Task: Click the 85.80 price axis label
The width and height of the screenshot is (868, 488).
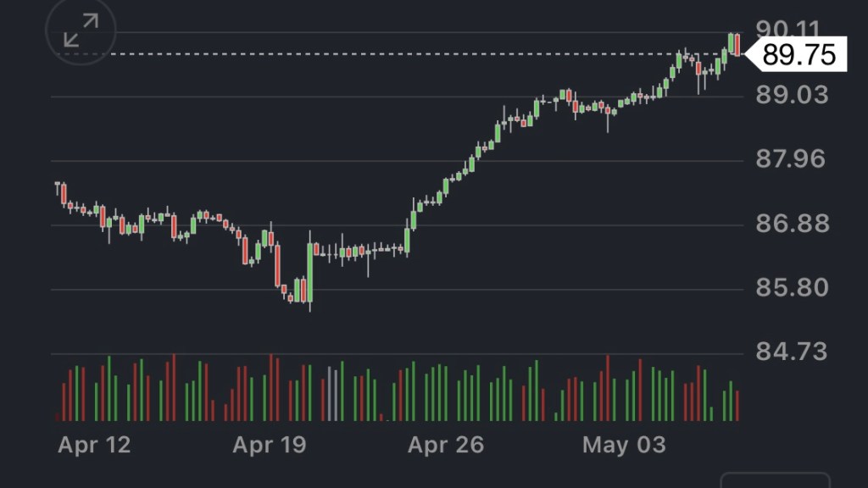Action: (791, 287)
